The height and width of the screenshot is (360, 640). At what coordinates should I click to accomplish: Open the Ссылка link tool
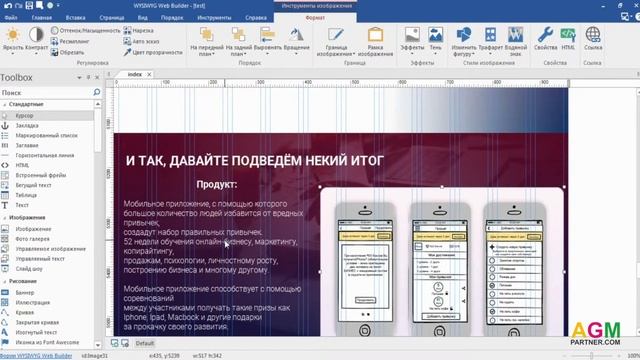pos(593,39)
